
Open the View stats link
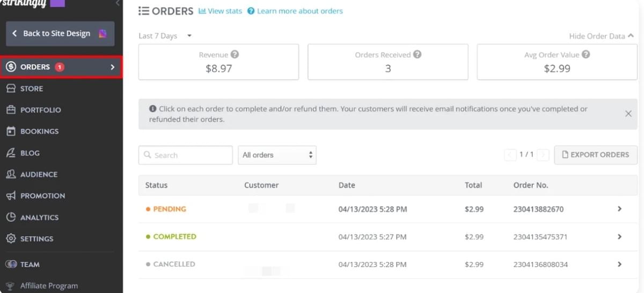[221, 11]
